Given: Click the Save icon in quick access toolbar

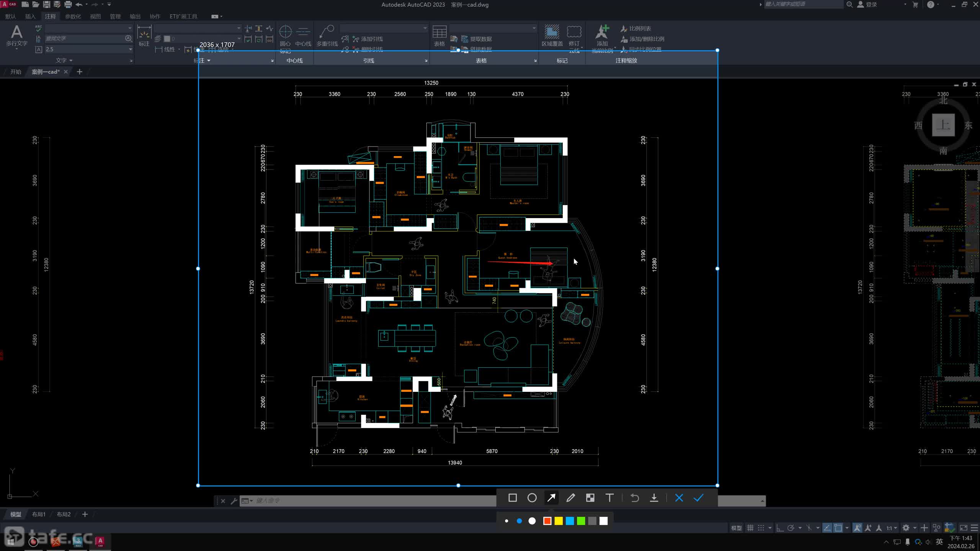Looking at the screenshot, I should coord(46,5).
